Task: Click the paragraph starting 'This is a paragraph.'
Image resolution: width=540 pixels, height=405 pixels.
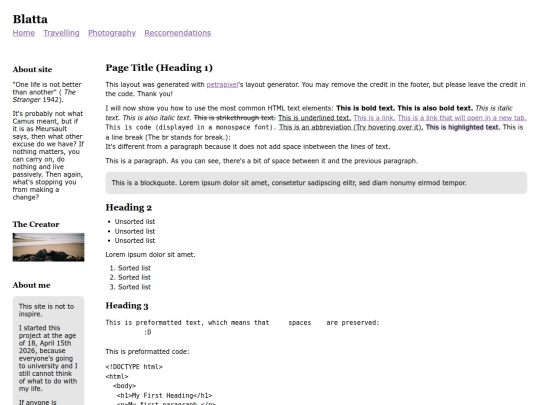Action: point(262,161)
